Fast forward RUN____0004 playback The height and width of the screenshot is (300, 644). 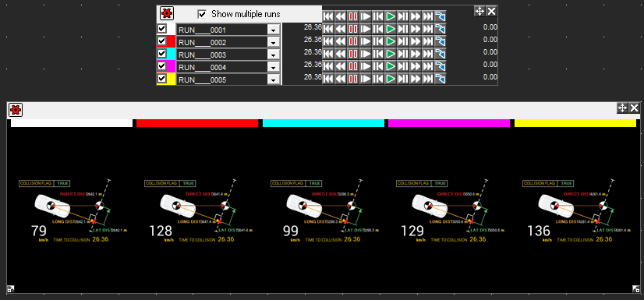pyautogui.click(x=416, y=66)
